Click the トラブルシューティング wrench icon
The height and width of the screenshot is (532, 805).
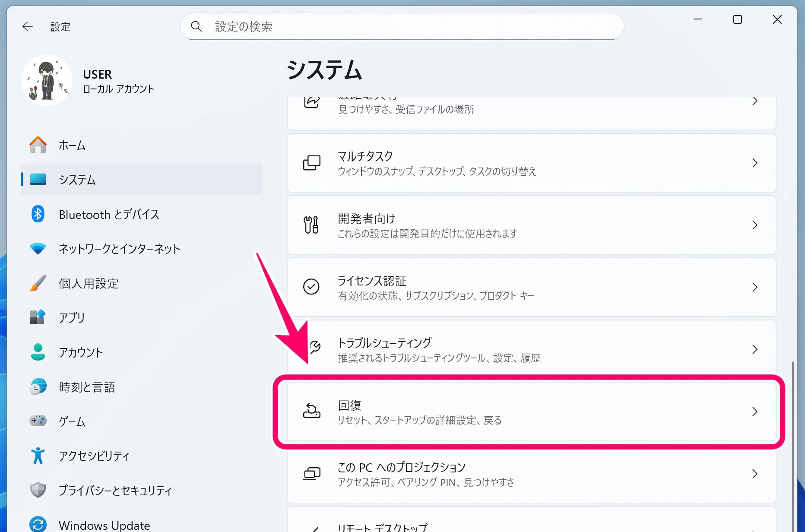315,347
